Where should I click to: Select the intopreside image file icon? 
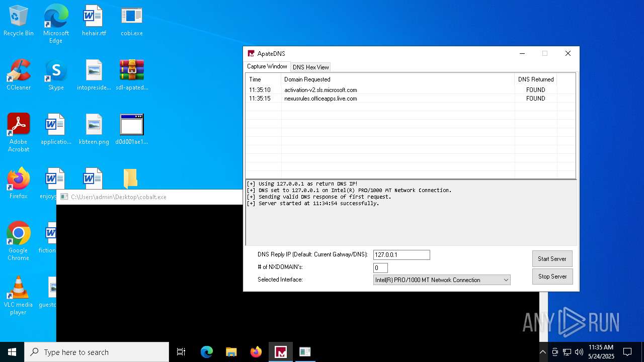tap(94, 75)
